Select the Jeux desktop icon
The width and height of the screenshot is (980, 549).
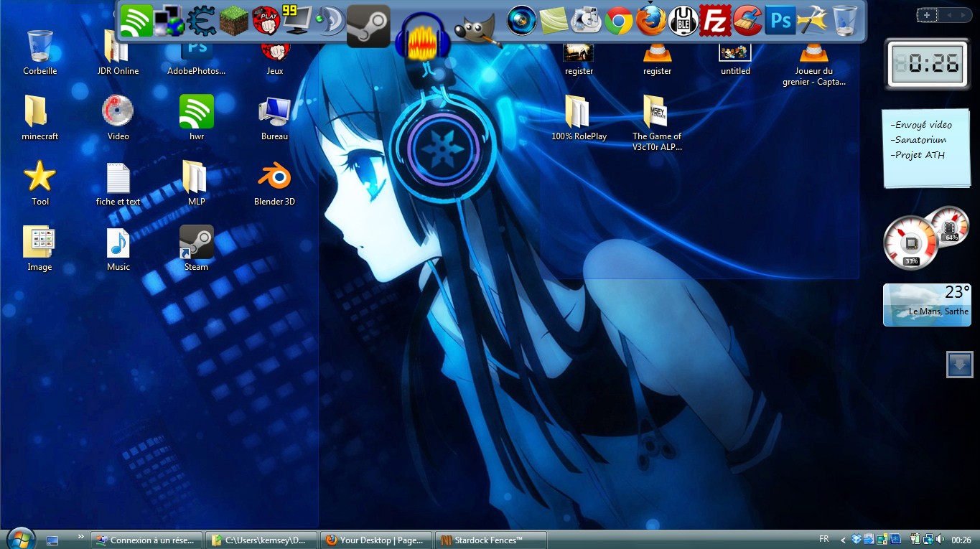pyautogui.click(x=274, y=57)
